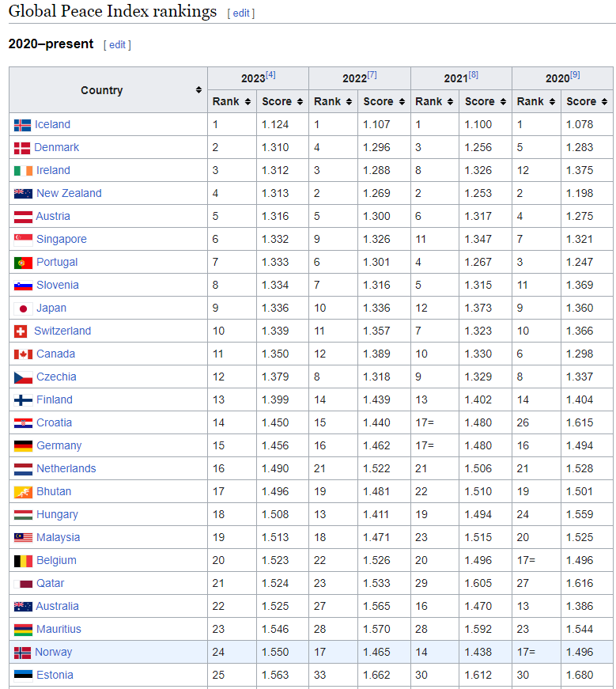Open the Mauritius article link
Screen dimensions: 616x689
click(x=59, y=629)
